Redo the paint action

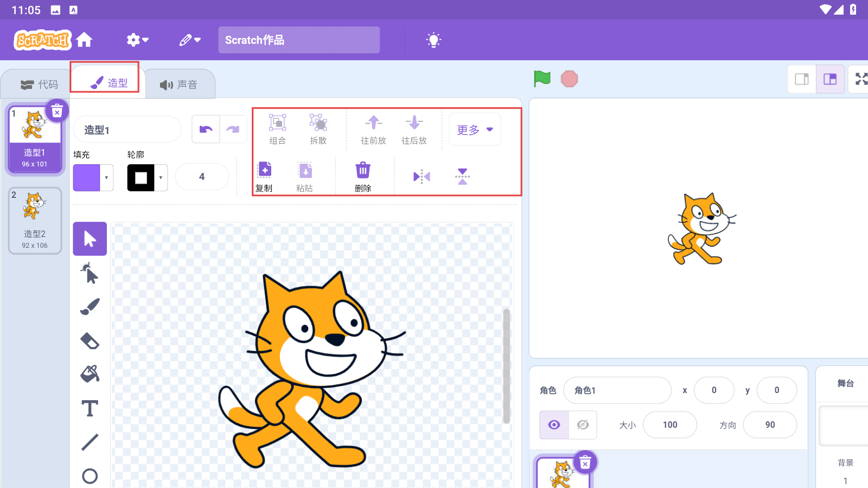tap(233, 129)
